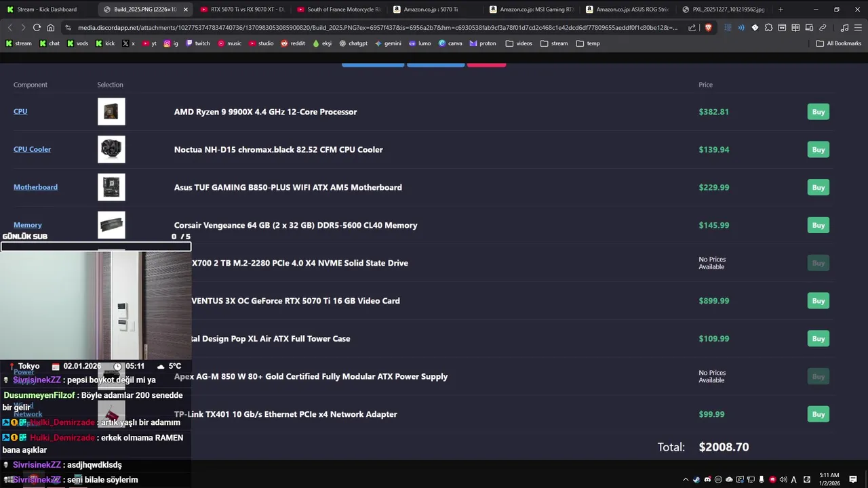
Task: Open the Brave main menu hamburger
Action: 858,28
